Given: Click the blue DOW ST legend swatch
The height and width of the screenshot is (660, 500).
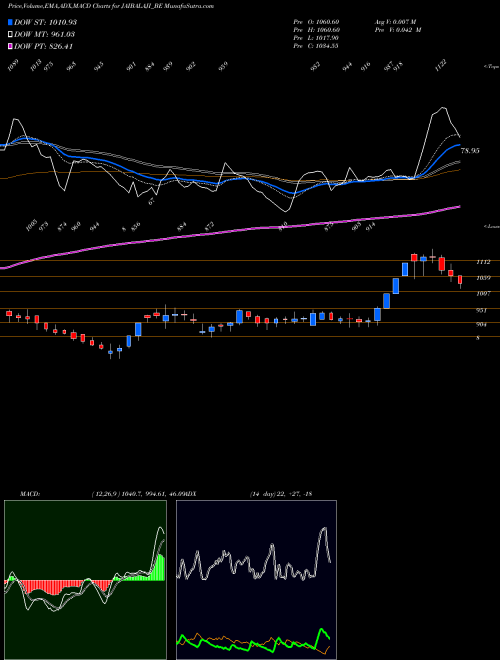Looking at the screenshot, I should [11, 22].
